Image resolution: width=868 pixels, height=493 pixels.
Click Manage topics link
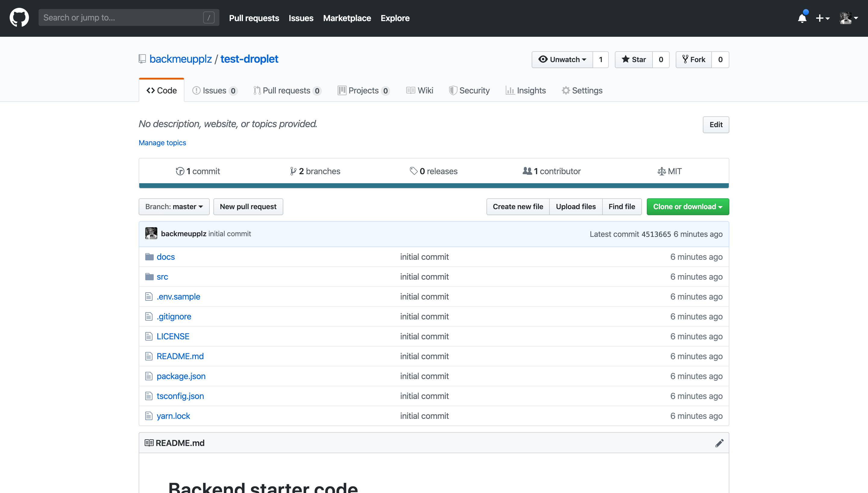click(162, 143)
